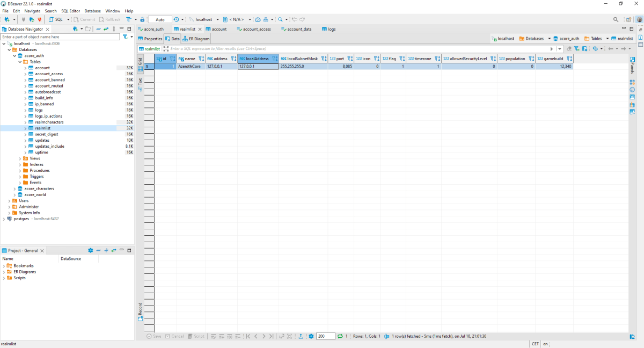The width and height of the screenshot is (644, 348).
Task: Switch to Grid view side tab
Action: click(141, 64)
